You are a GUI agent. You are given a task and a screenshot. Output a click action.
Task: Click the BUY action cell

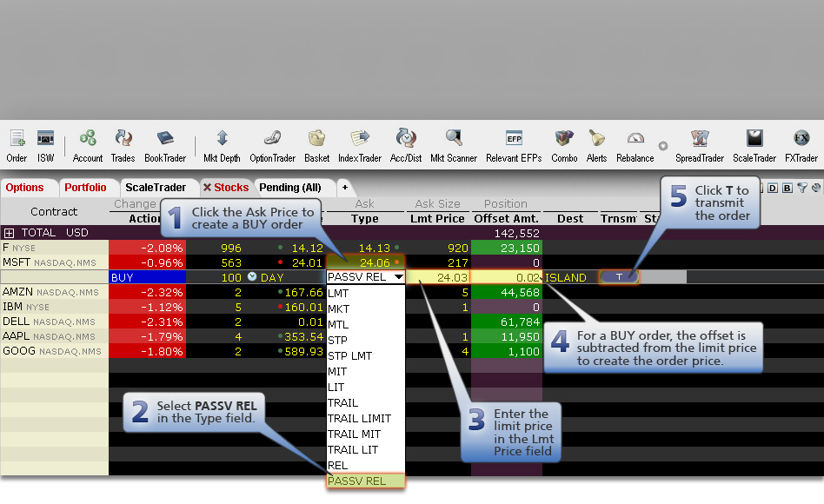coord(147,277)
